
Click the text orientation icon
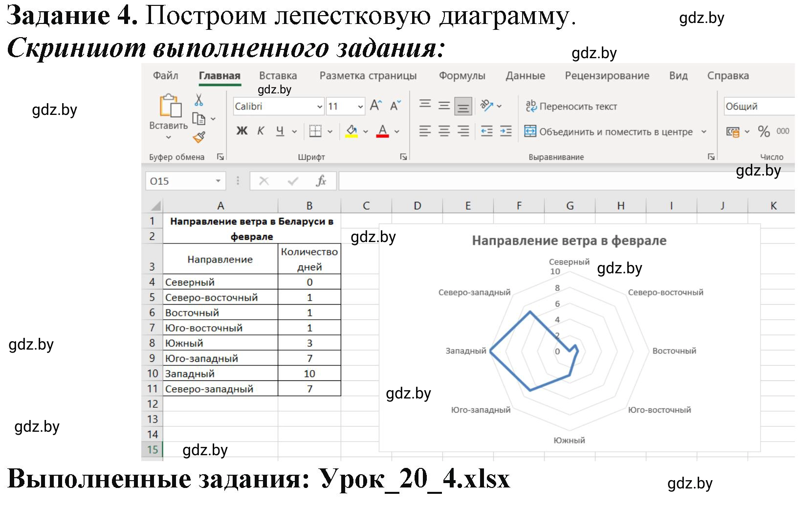pos(486,105)
